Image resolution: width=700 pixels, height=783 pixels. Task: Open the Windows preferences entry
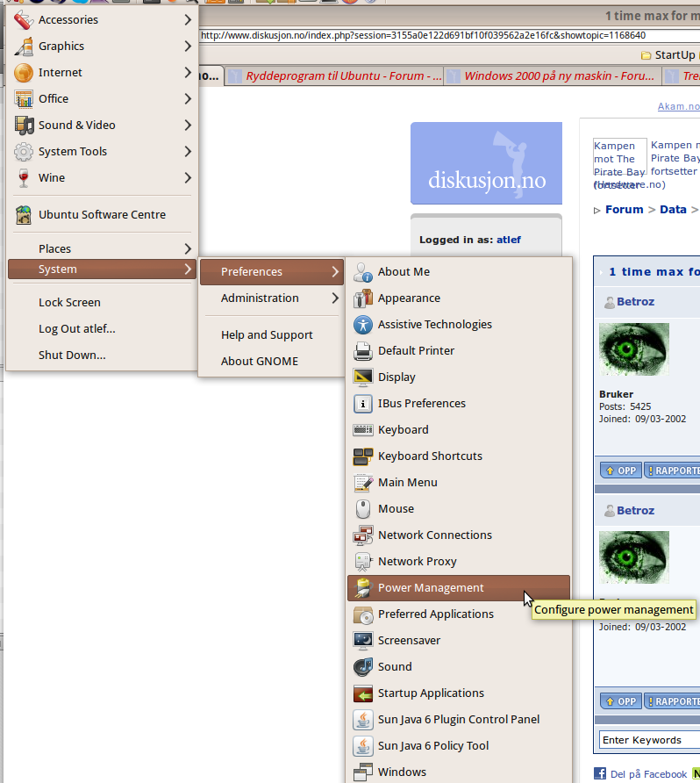459,772
